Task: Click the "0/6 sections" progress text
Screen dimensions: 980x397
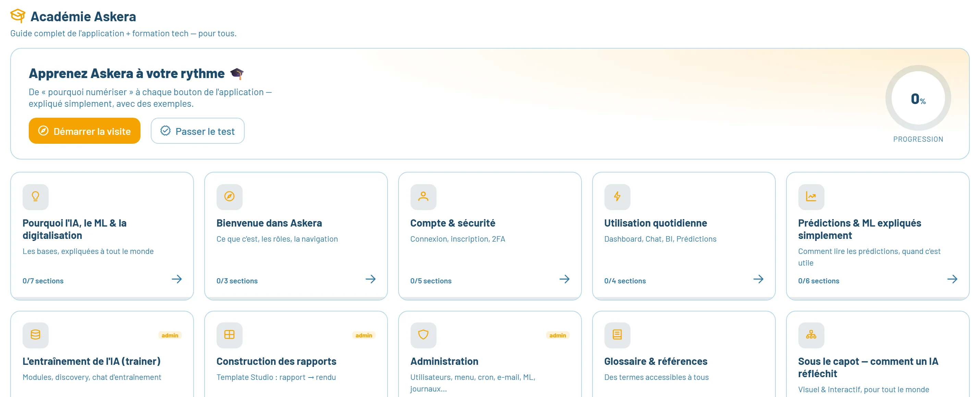Action: point(819,281)
